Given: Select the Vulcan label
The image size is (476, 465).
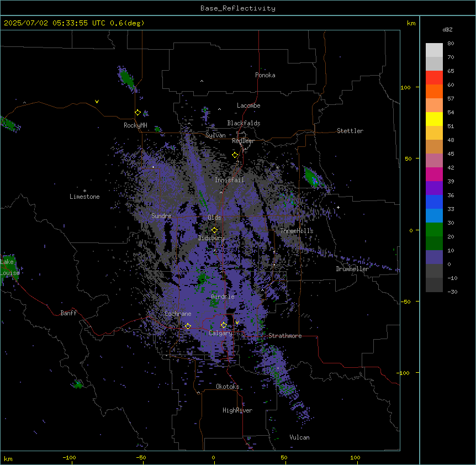Looking at the screenshot, I should (x=300, y=437).
